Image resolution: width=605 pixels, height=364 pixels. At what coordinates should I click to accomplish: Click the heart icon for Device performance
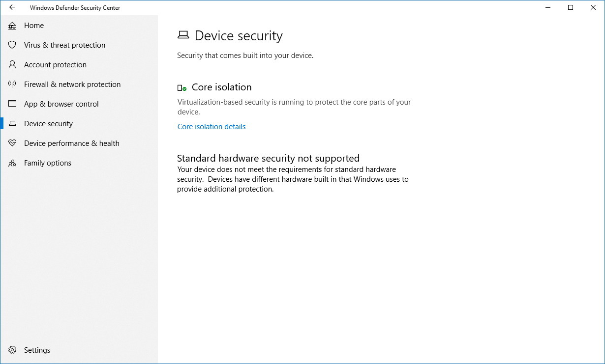tap(12, 143)
